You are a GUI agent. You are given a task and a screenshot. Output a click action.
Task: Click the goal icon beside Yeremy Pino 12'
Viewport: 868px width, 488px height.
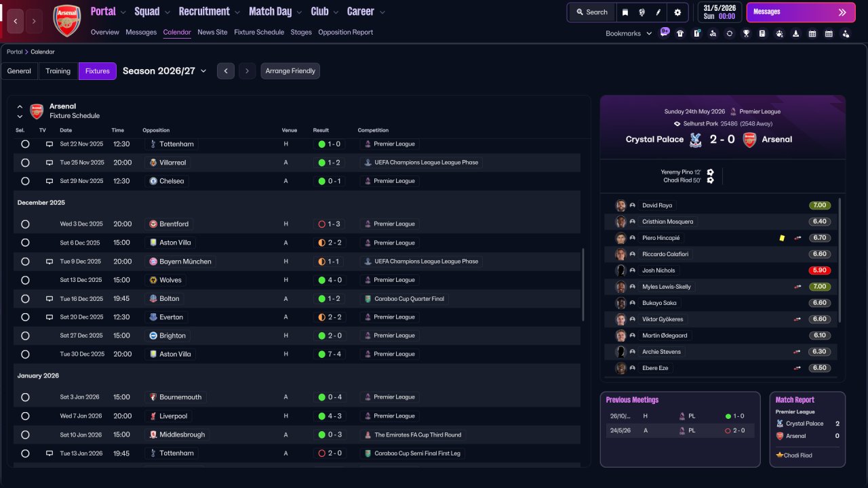click(x=710, y=172)
